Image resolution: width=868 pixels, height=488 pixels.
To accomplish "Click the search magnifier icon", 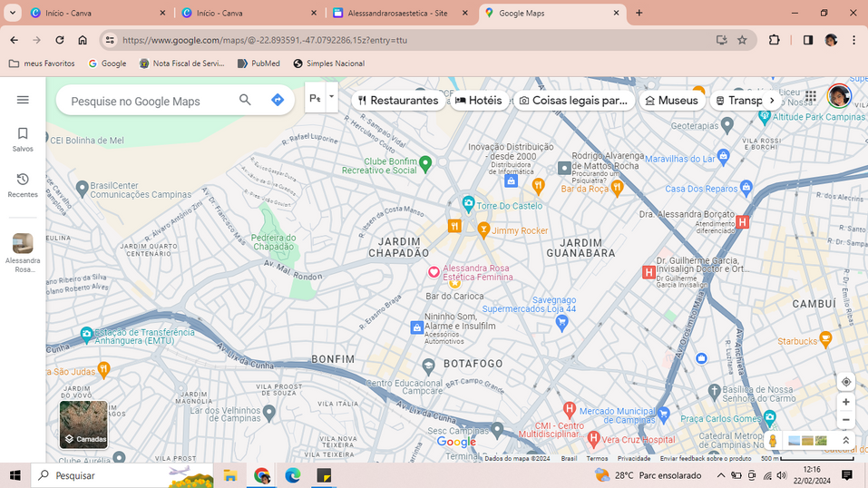I will 245,100.
